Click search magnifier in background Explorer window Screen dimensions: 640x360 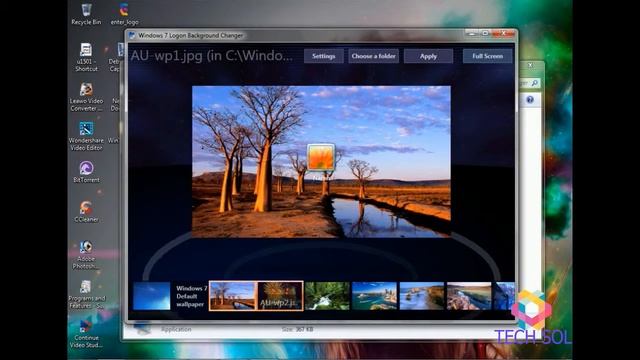(x=534, y=83)
